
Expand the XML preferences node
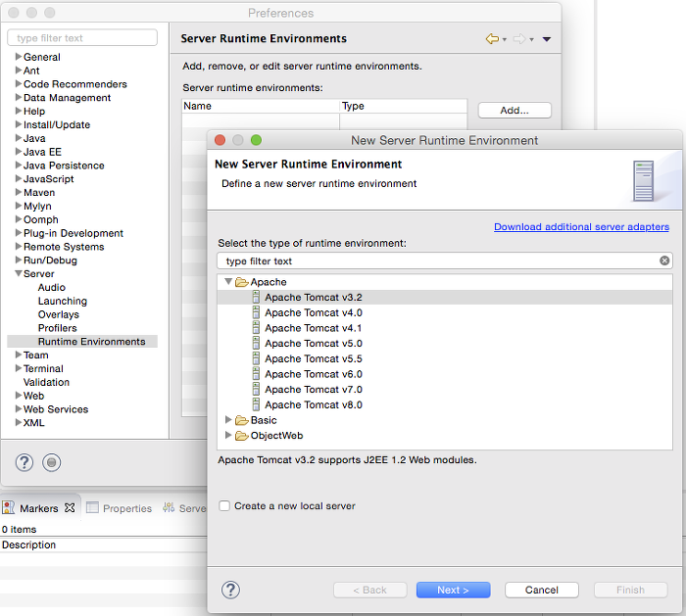[19, 422]
